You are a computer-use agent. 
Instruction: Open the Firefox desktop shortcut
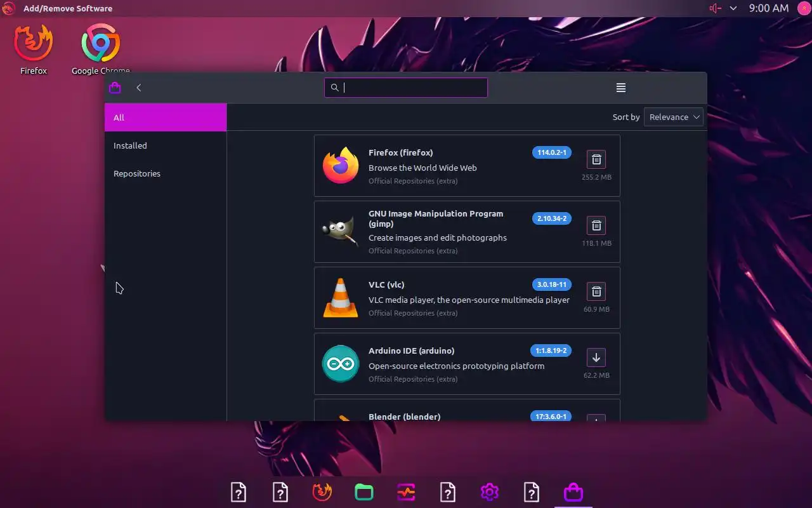point(34,50)
